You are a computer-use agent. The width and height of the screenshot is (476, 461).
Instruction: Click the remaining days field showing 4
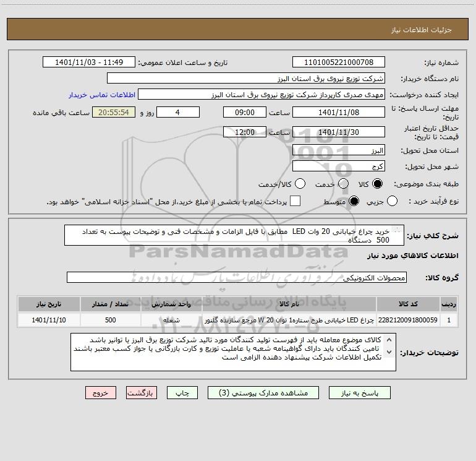coord(178,113)
